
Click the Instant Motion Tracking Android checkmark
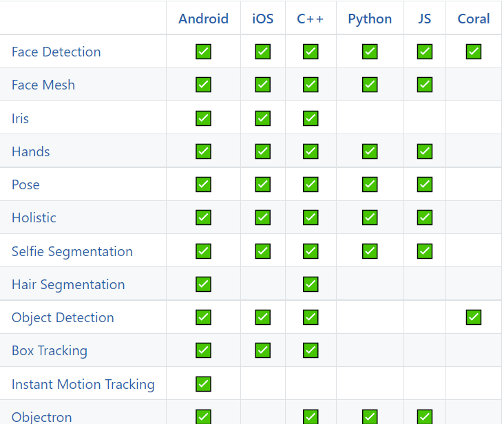pos(203,384)
